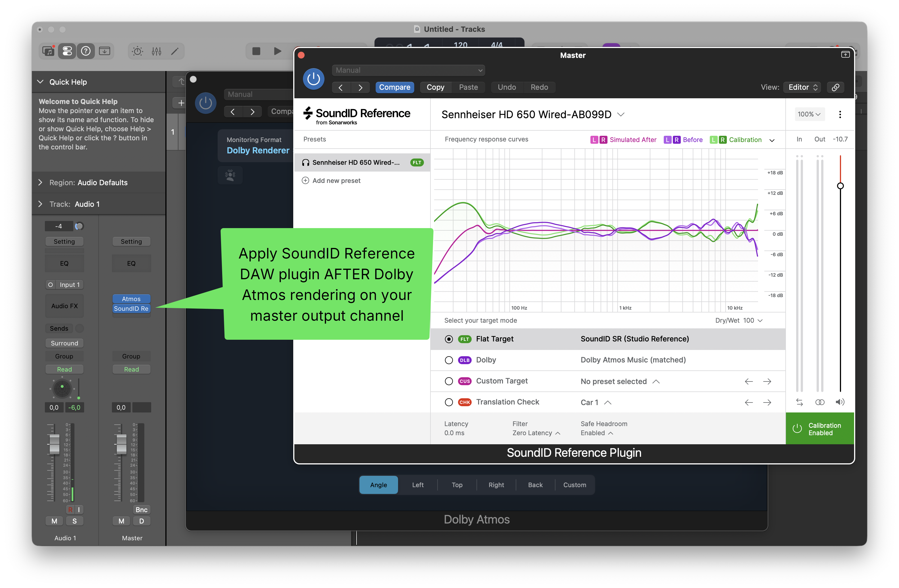Viewport: 899px width, 588px height.
Task: Select Flat Target radio button
Action: (x=449, y=339)
